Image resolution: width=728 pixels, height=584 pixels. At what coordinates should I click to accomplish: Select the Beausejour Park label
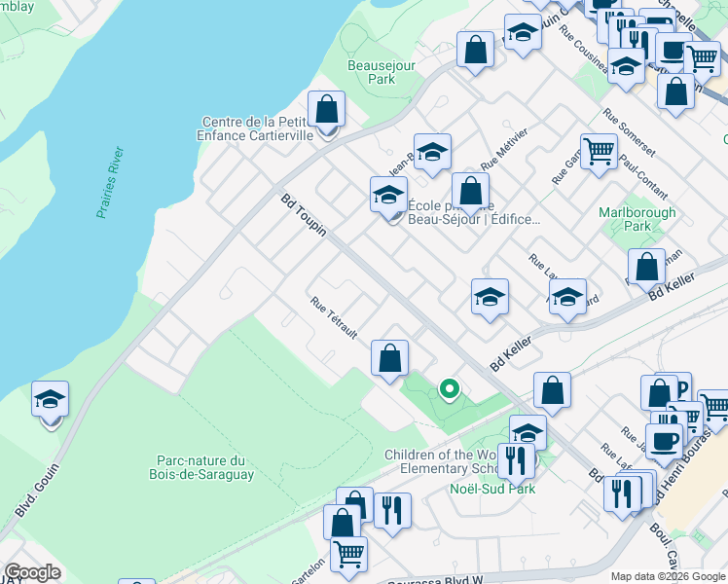[x=382, y=72]
